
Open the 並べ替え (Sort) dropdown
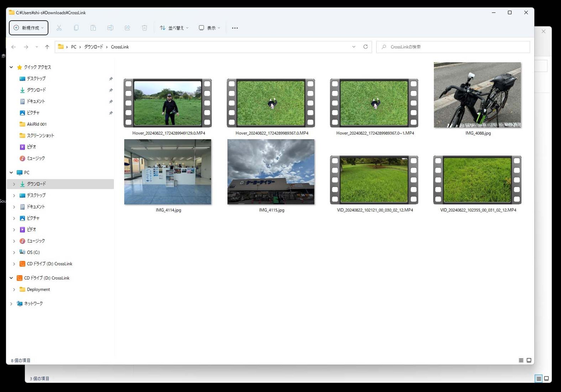[x=174, y=28]
